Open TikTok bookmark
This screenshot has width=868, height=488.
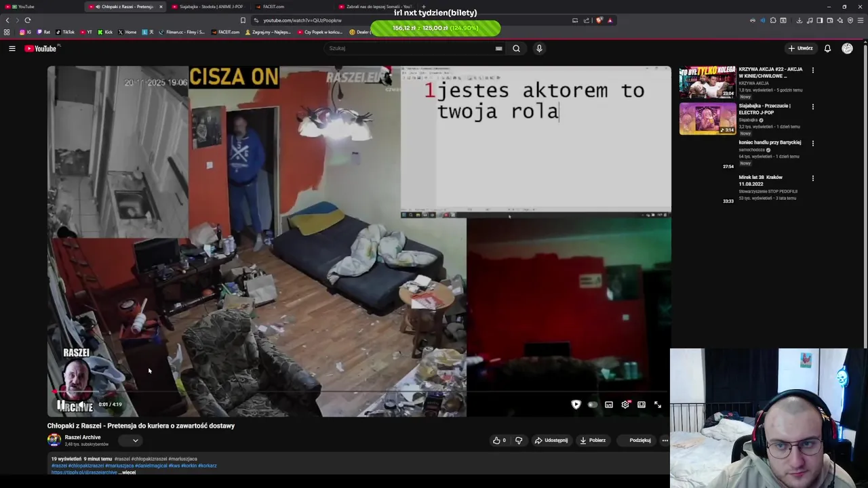click(65, 32)
